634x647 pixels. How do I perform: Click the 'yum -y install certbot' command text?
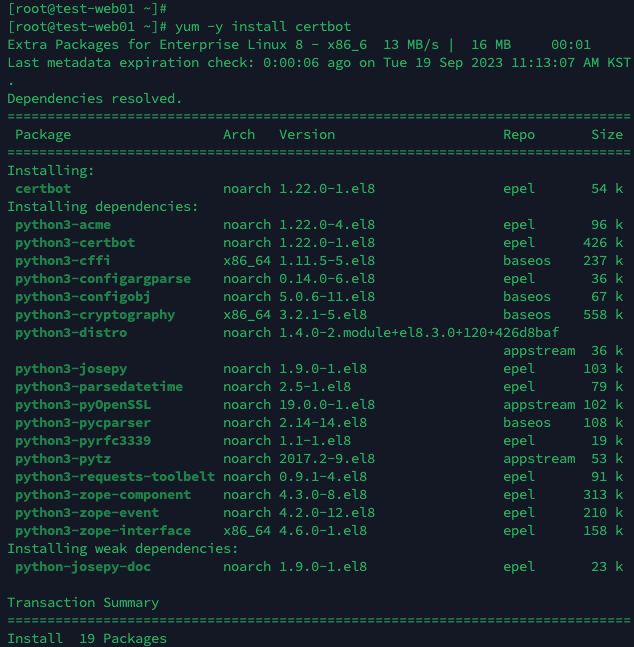[263, 27]
